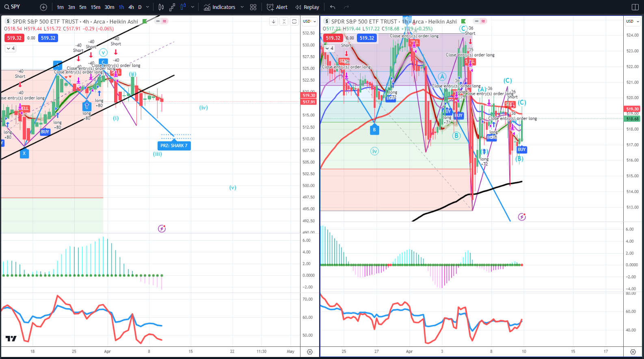
Task: Toggle the data status pill on 1h chart
Action: click(480, 21)
